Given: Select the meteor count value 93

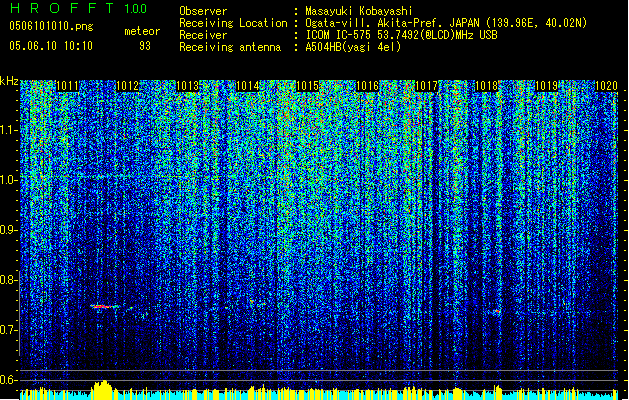Looking at the screenshot, I should [x=145, y=46].
